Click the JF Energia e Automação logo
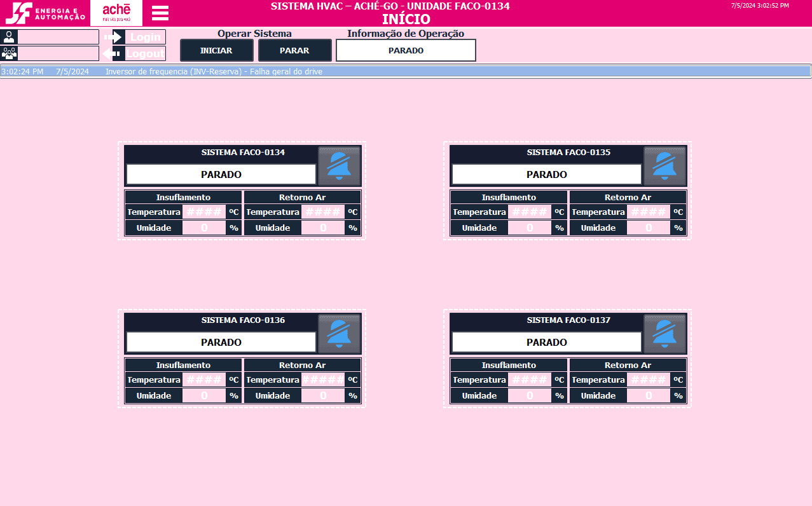 tap(45, 13)
